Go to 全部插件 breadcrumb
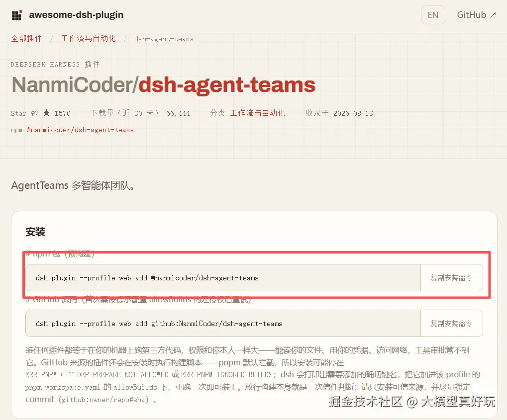The width and height of the screenshot is (507, 420). click(x=26, y=39)
